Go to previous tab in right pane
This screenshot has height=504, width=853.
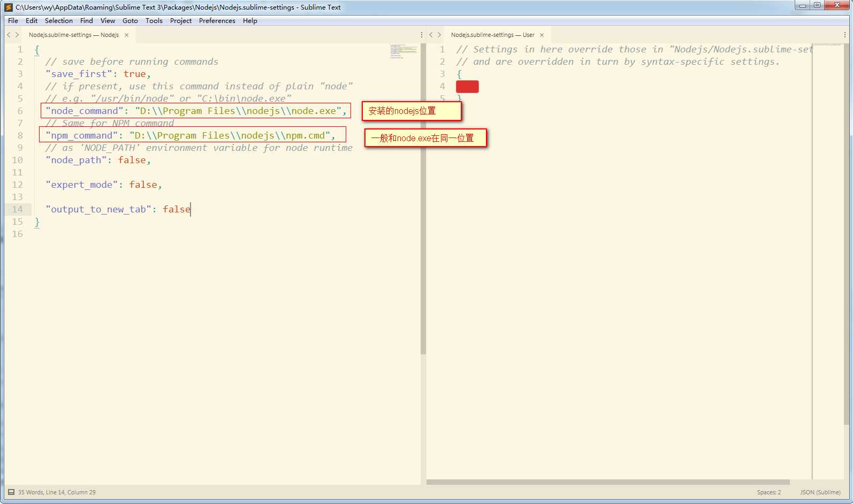(x=431, y=35)
